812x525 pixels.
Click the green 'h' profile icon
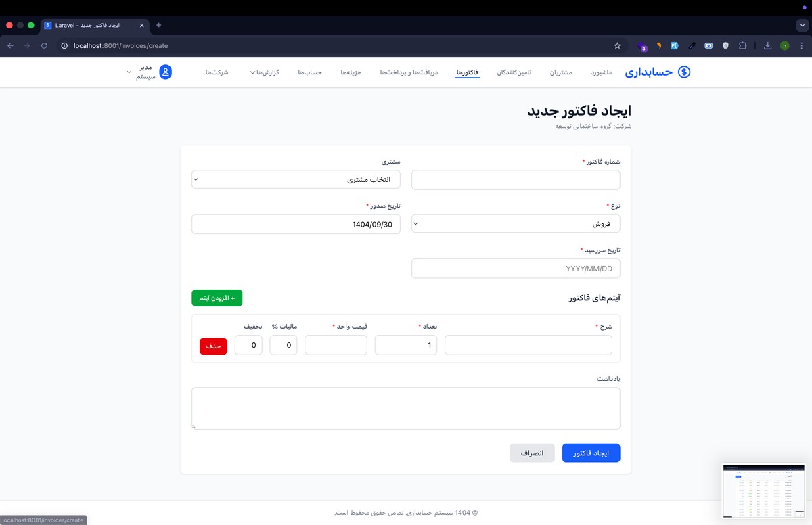785,45
